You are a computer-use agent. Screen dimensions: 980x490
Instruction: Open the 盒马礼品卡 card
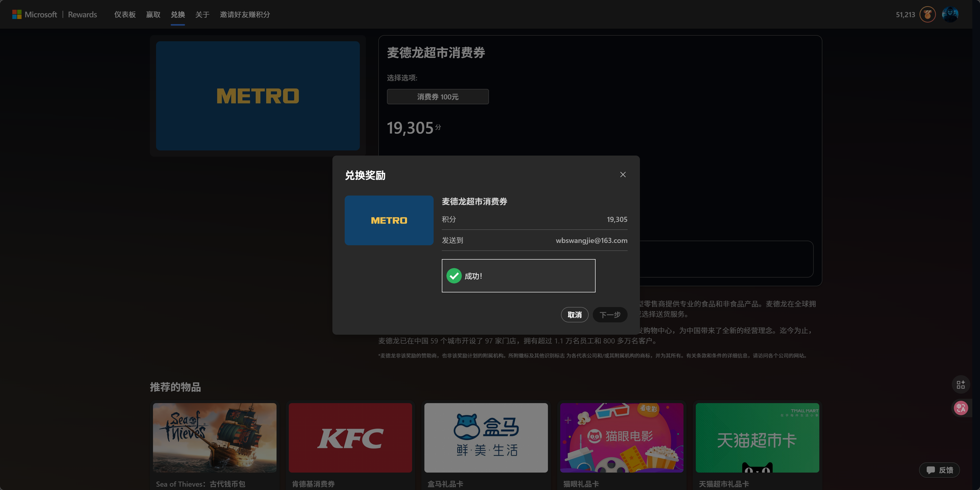[x=486, y=438]
